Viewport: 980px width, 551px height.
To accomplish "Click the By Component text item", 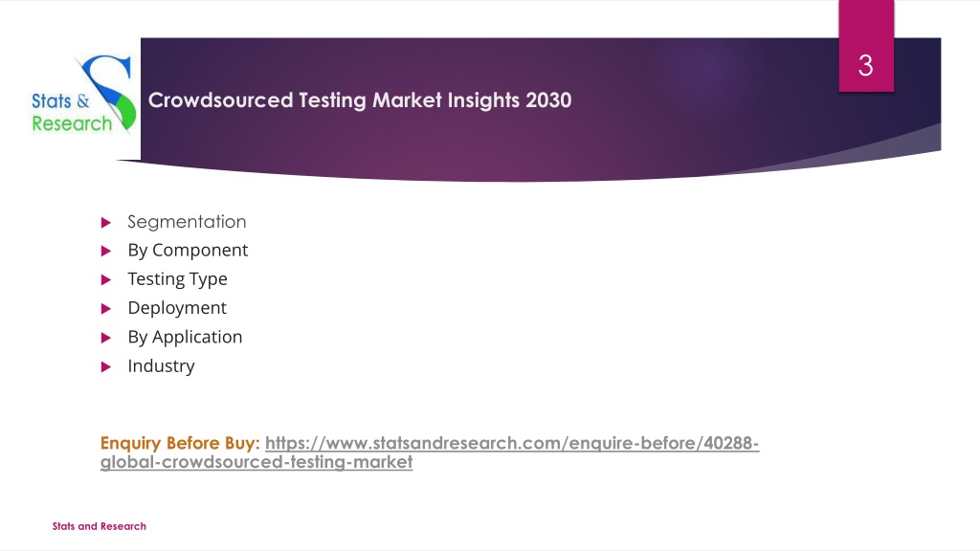I will click(188, 251).
